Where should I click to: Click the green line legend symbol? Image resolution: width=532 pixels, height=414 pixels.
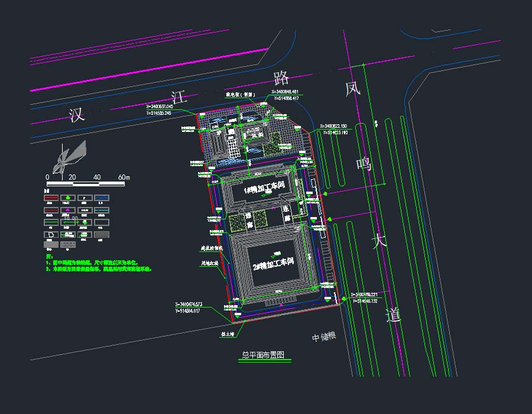[52, 222]
